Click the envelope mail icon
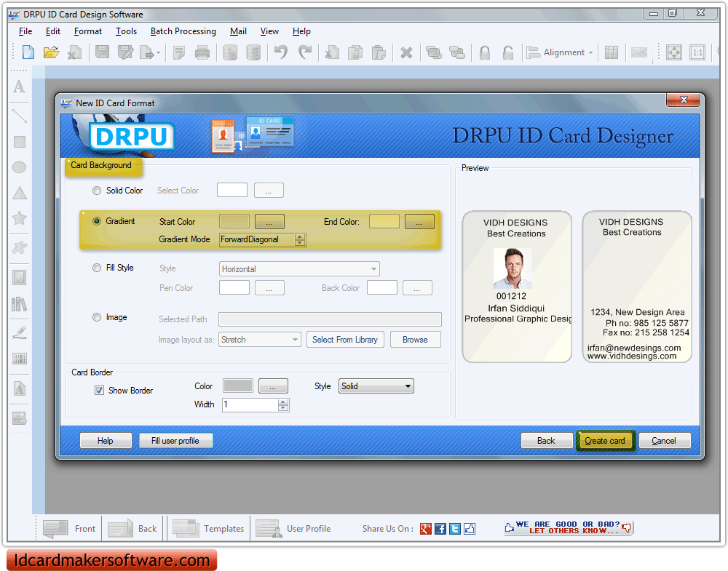Image resolution: width=728 pixels, height=571 pixels. coord(639,52)
